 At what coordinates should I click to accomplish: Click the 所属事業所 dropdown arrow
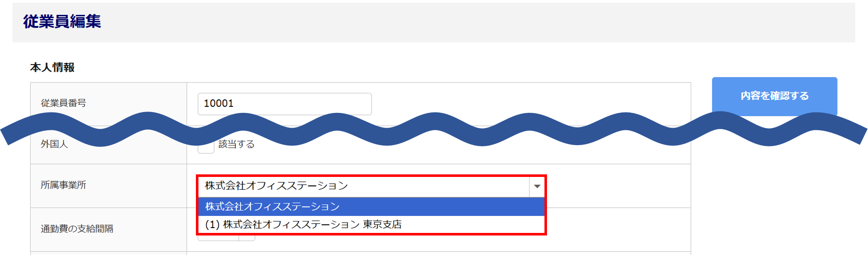point(537,186)
